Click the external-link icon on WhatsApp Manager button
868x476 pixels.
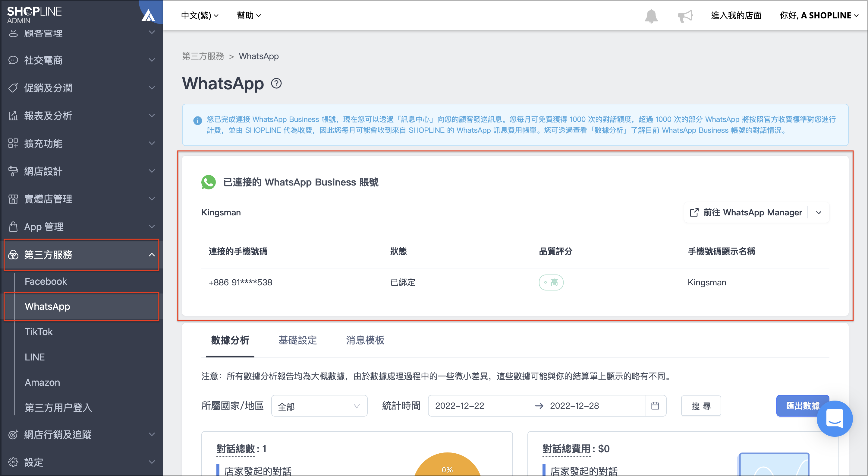694,212
